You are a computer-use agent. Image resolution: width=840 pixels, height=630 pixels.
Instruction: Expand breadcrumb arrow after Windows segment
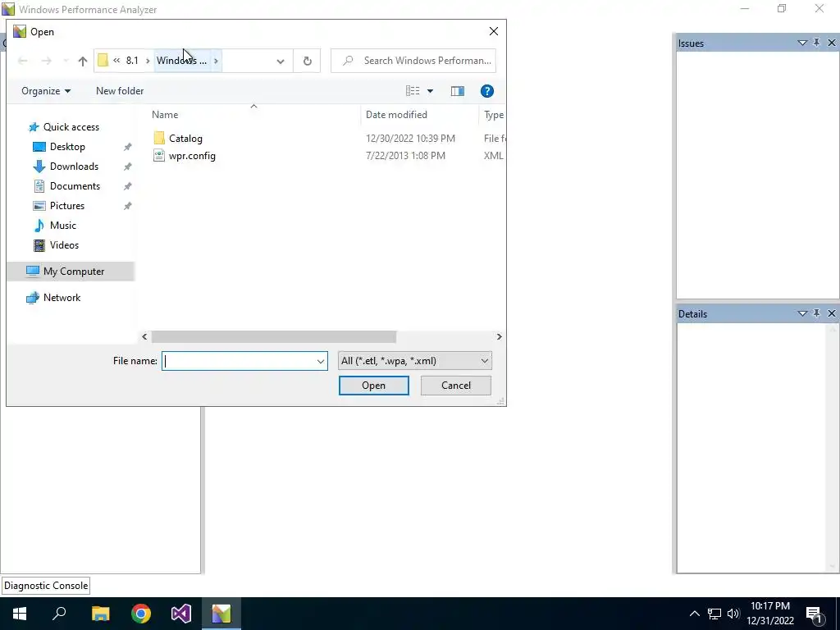click(x=216, y=61)
